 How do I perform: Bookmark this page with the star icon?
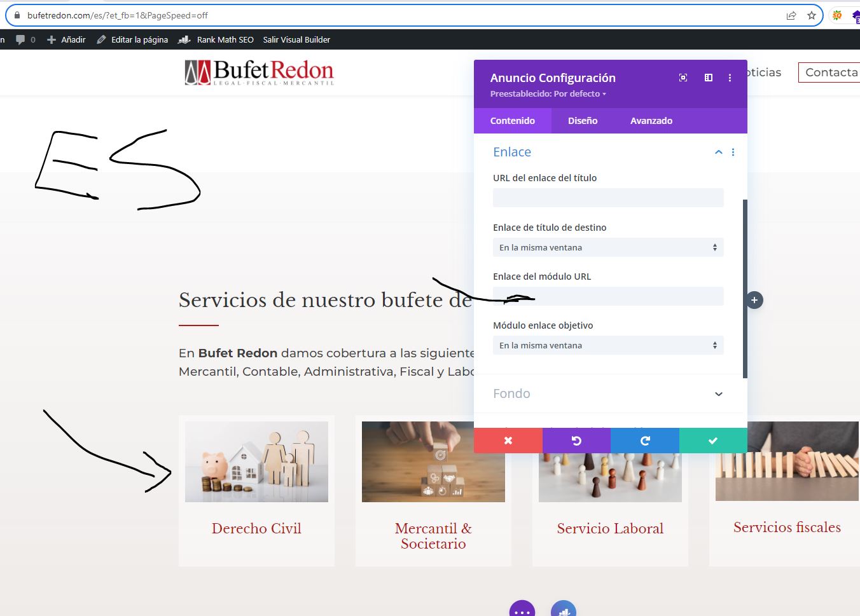[x=812, y=15]
